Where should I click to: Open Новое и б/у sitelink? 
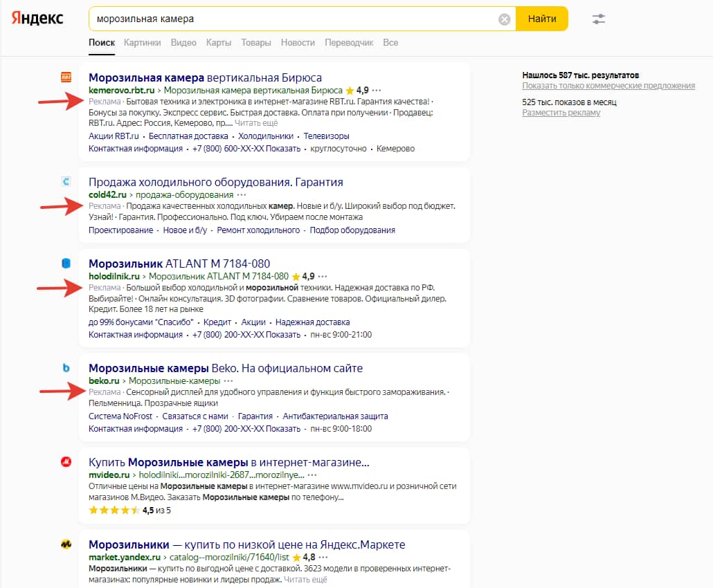(x=185, y=230)
